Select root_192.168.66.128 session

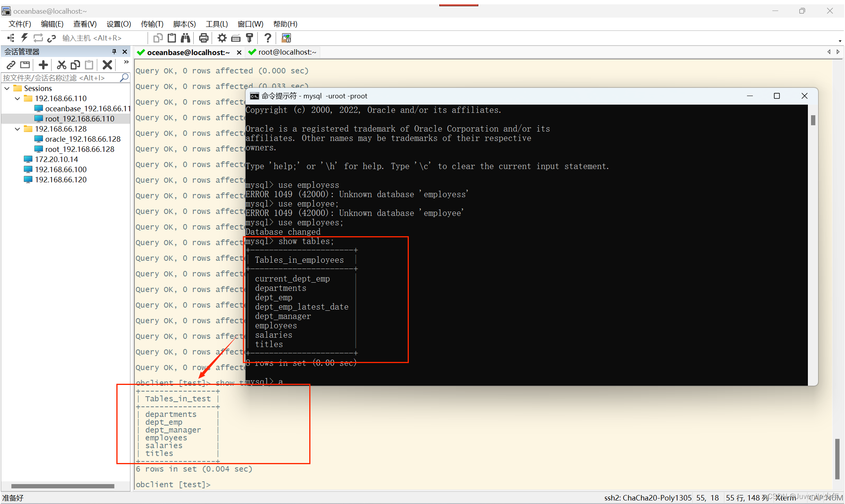click(x=75, y=149)
